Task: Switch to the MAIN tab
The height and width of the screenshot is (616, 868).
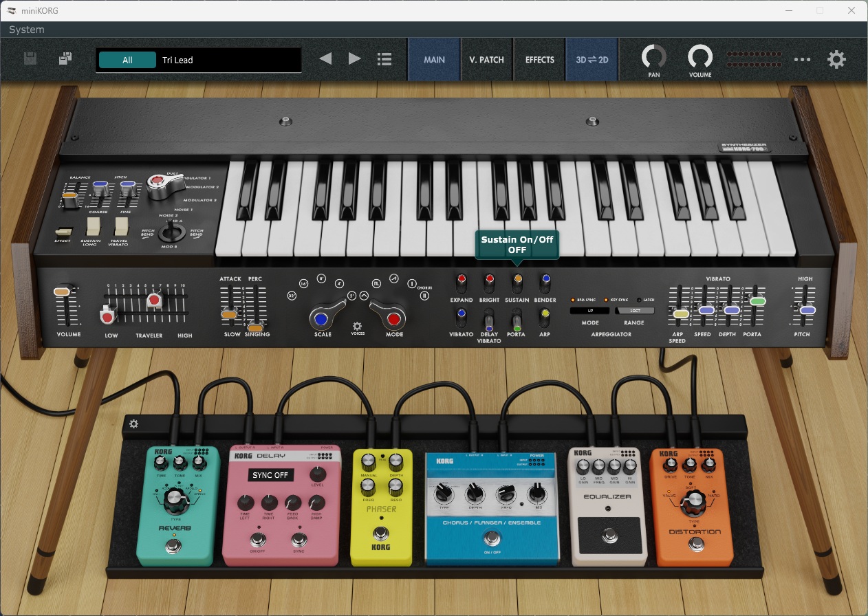Action: [434, 59]
